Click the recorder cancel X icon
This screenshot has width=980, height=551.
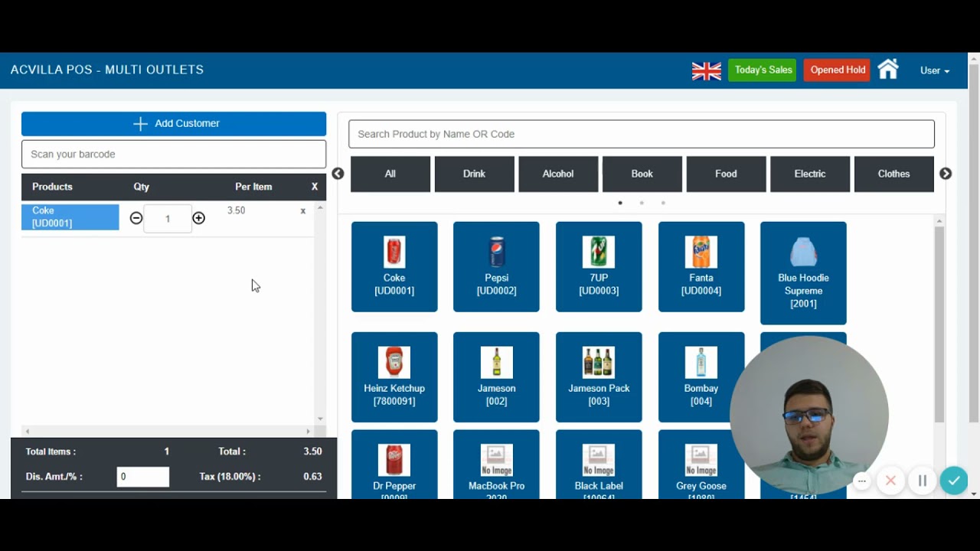(890, 481)
